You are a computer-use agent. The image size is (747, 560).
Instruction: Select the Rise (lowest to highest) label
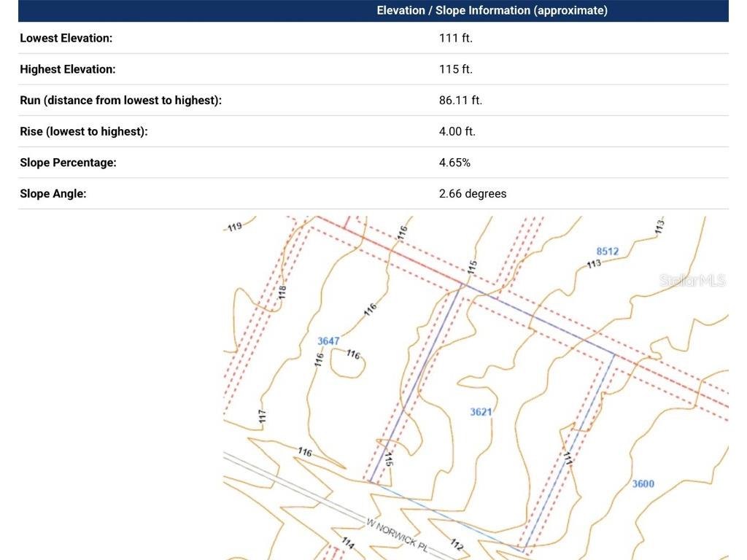tap(84, 131)
